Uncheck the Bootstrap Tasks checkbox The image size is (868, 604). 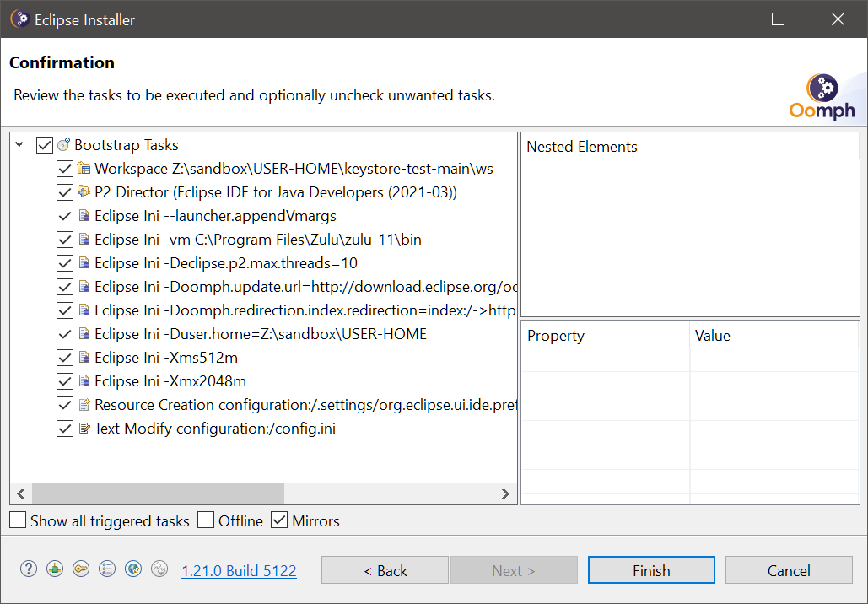(x=44, y=145)
